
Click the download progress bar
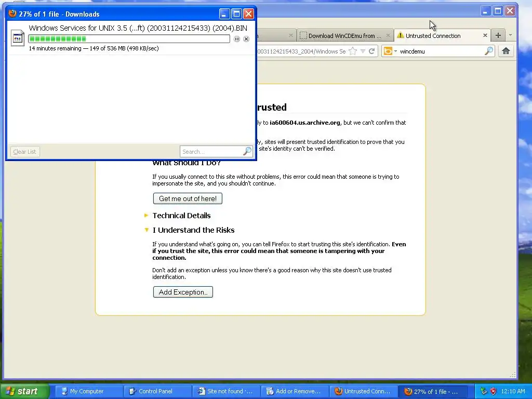(129, 39)
